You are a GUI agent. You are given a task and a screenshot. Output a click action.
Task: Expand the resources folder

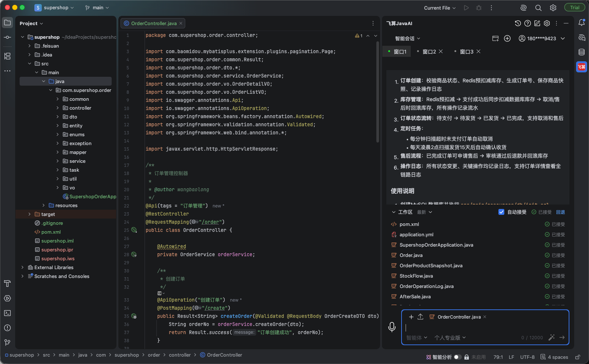(44, 205)
